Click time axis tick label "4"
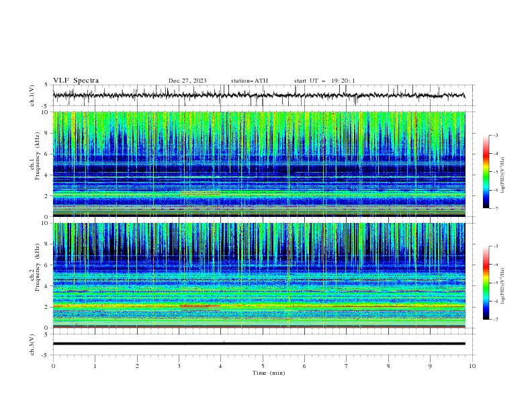Screen dimensions: 532x411 (220, 366)
